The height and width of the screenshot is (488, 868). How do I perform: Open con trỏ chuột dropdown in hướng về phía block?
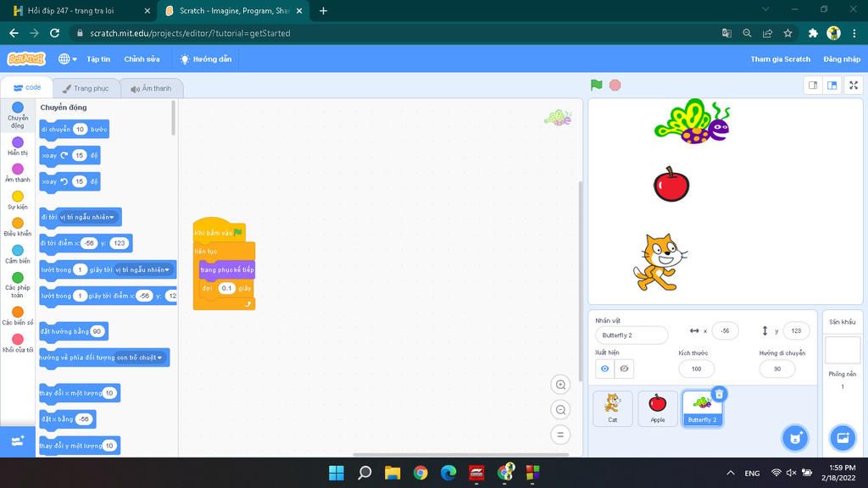click(x=140, y=358)
